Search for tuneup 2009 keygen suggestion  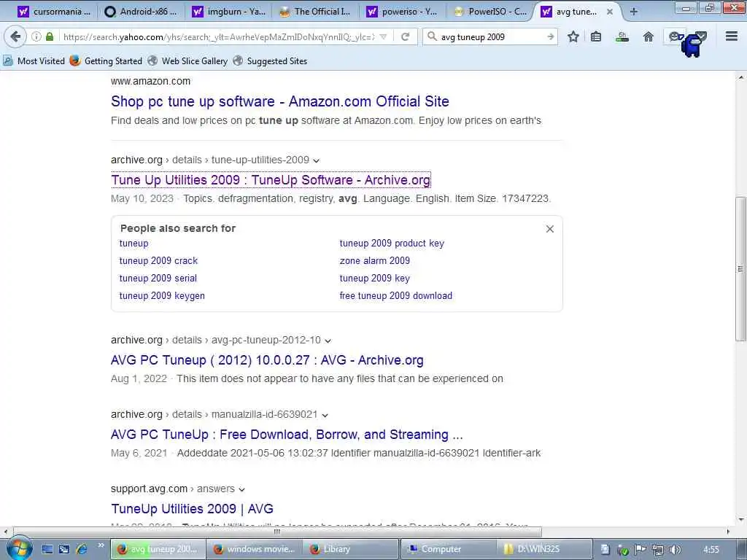pyautogui.click(x=162, y=296)
